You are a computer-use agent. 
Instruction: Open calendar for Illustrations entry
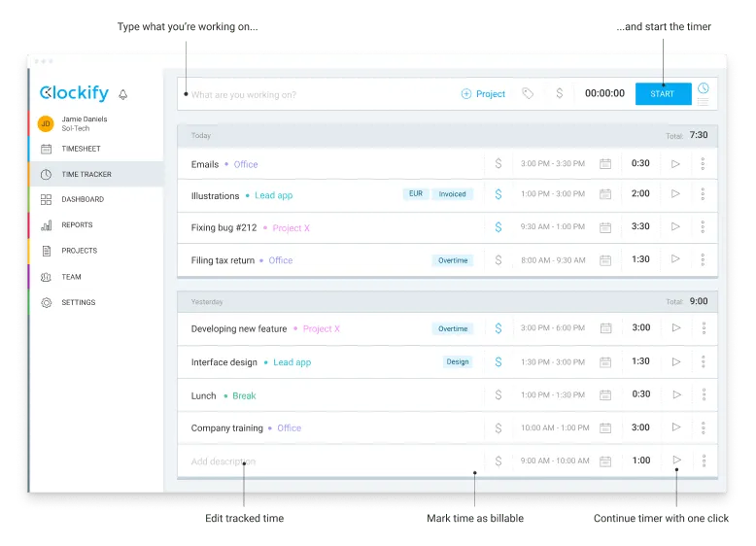pyautogui.click(x=605, y=194)
